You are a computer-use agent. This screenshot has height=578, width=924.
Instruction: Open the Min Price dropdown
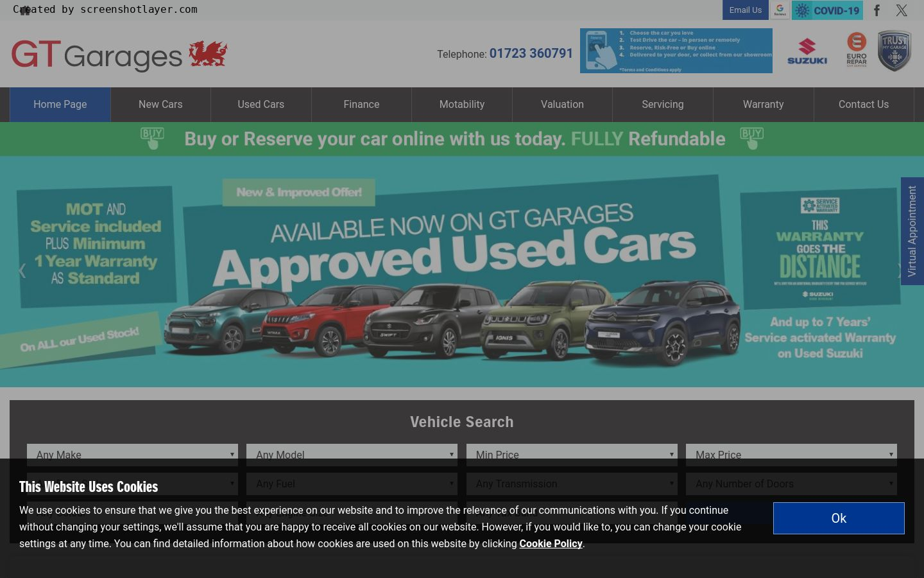pyautogui.click(x=572, y=455)
